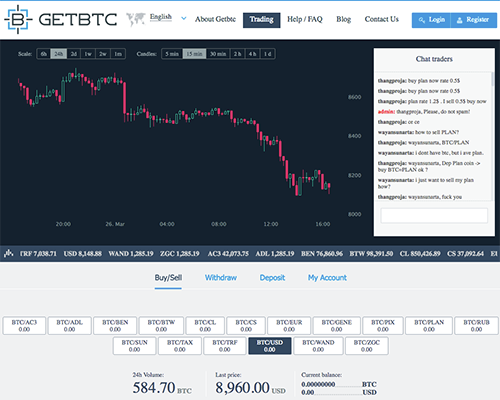Image resolution: width=500 pixels, height=400 pixels.
Task: Open the Contact Us page
Action: pos(382,19)
